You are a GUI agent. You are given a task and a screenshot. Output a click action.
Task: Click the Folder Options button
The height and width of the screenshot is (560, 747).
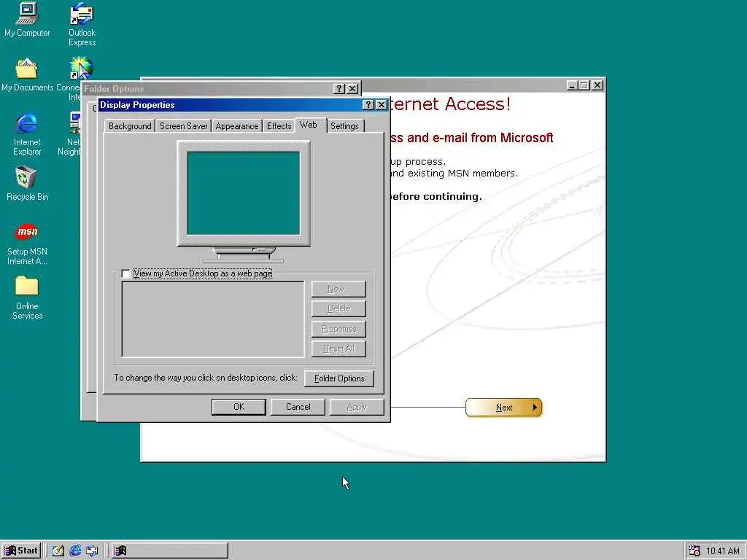click(339, 378)
